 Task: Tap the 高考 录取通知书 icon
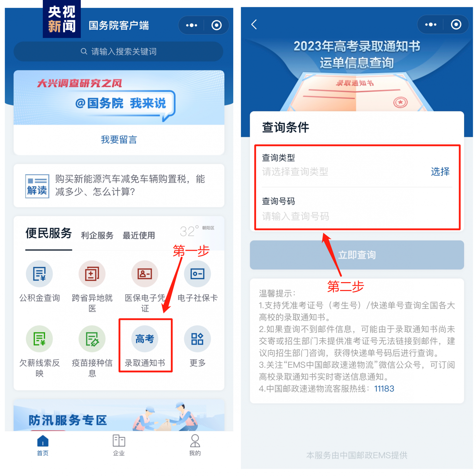[x=145, y=339]
